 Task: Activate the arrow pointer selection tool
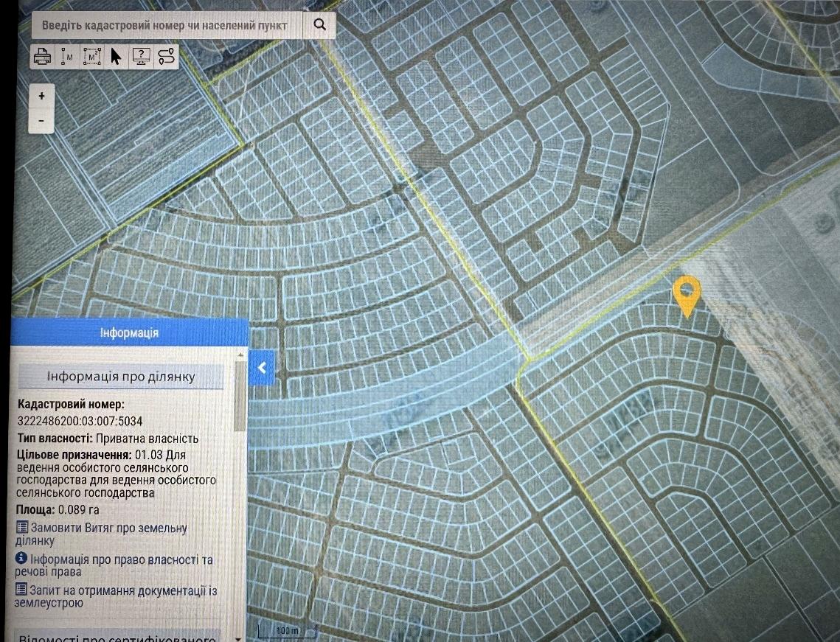pos(116,57)
